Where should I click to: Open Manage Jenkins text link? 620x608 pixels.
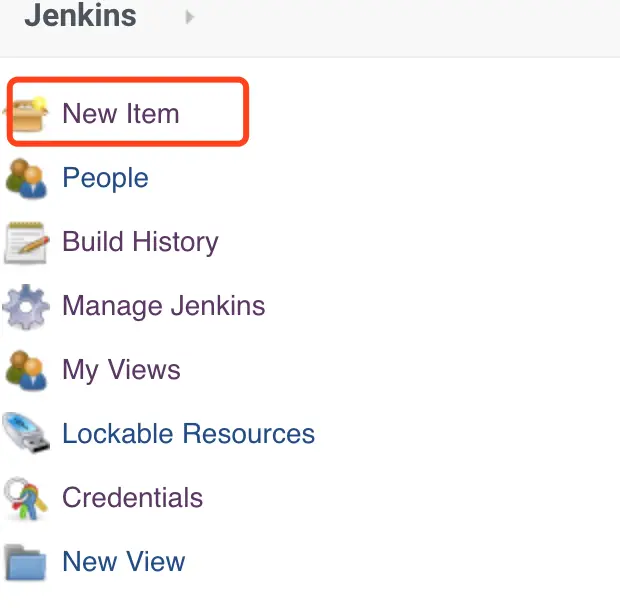pos(164,306)
